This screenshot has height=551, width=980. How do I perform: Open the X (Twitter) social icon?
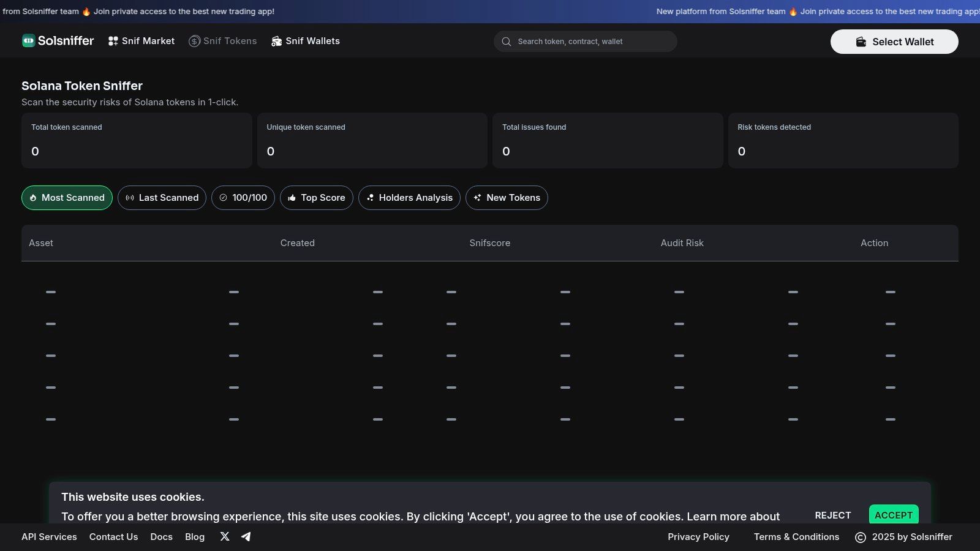pos(225,536)
